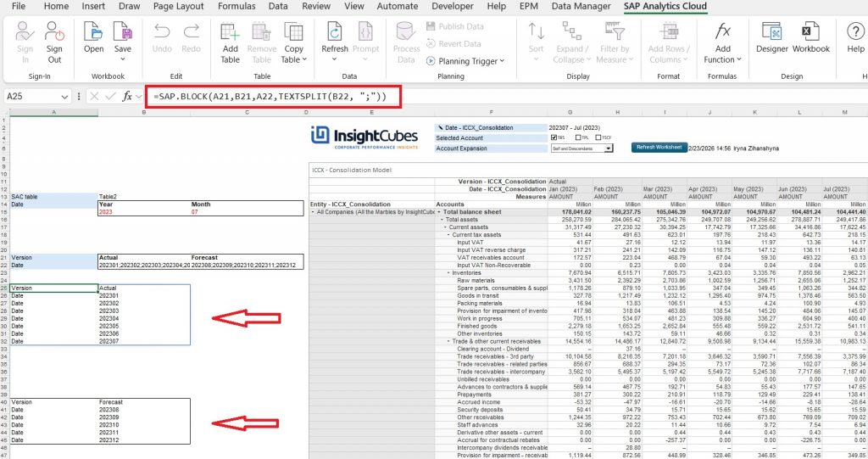This screenshot has width=868, height=459.
Task: Click the Process Data icon
Action: click(x=406, y=31)
